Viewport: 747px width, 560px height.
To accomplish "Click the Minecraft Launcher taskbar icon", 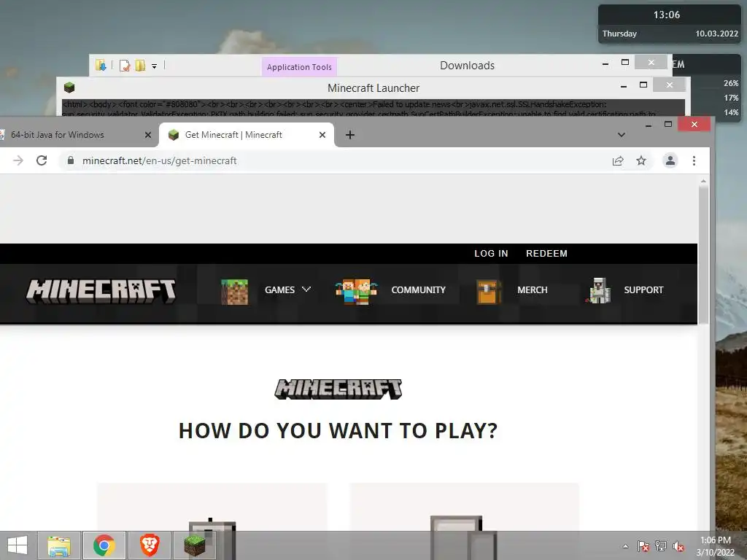I will [194, 545].
